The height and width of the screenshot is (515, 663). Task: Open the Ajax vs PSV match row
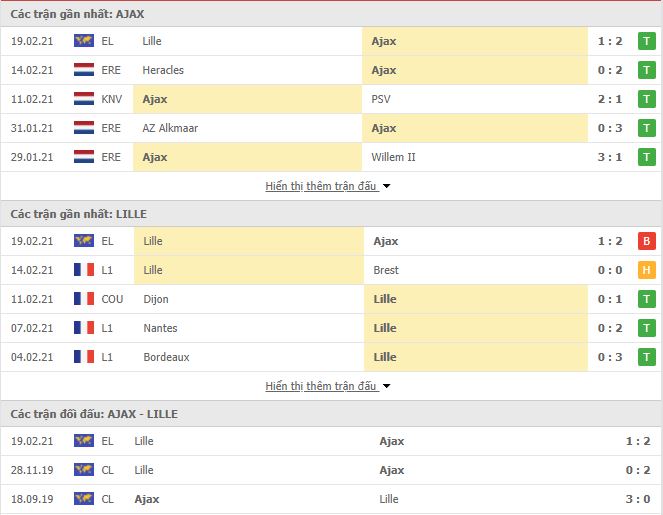tap(331, 99)
